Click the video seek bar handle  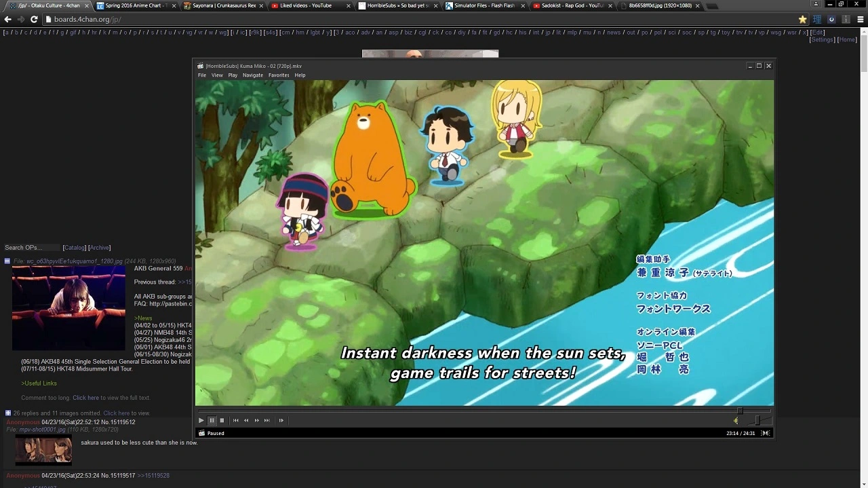pyautogui.click(x=740, y=411)
